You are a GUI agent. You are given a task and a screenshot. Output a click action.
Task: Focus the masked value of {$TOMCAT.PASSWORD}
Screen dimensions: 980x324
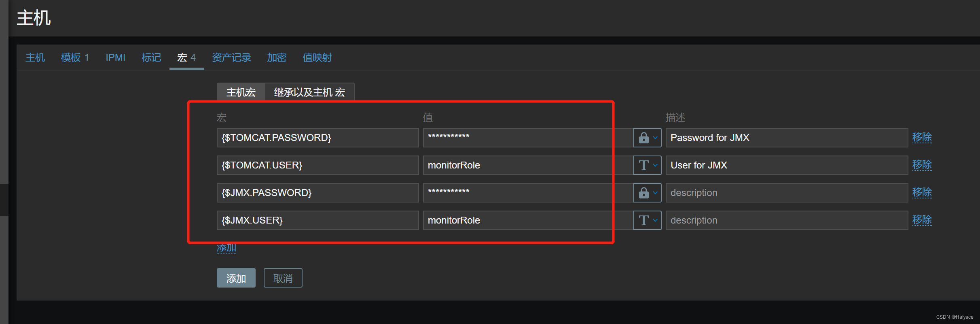[528, 138]
